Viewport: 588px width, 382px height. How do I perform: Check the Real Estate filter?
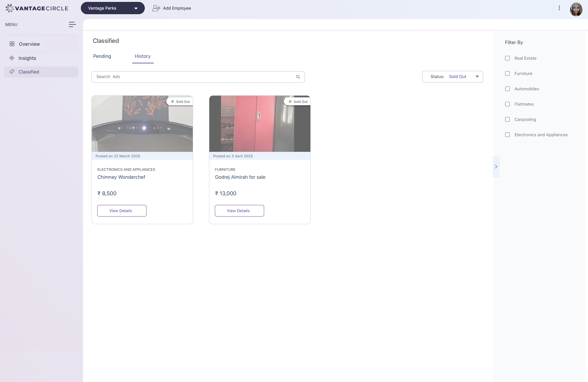(x=507, y=58)
